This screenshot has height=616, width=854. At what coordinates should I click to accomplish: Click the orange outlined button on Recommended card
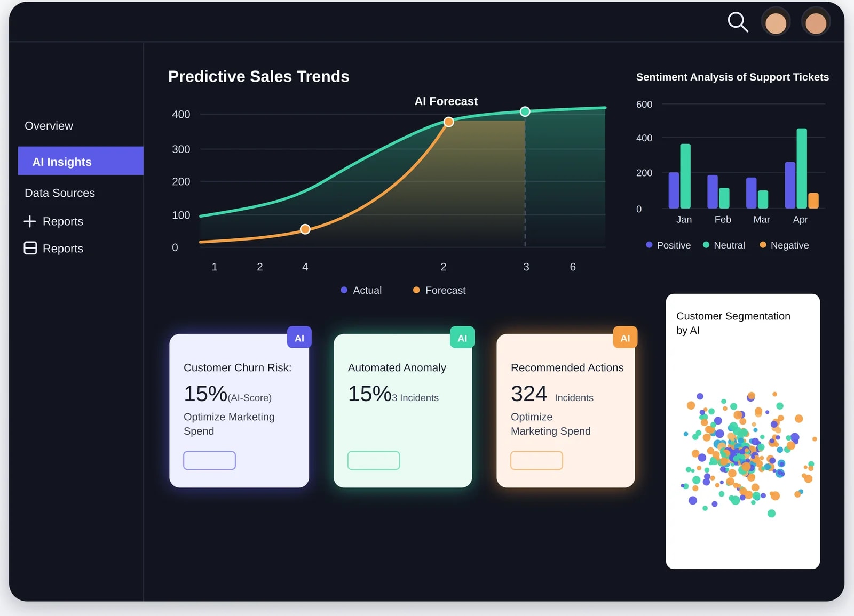pyautogui.click(x=536, y=460)
